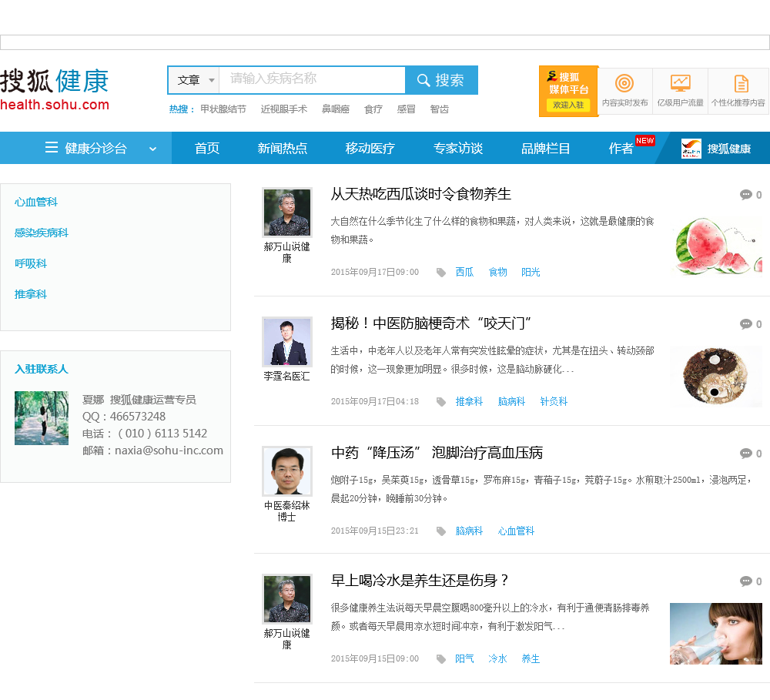
Task: Click the contact photo of 夏娜
Action: click(x=42, y=418)
